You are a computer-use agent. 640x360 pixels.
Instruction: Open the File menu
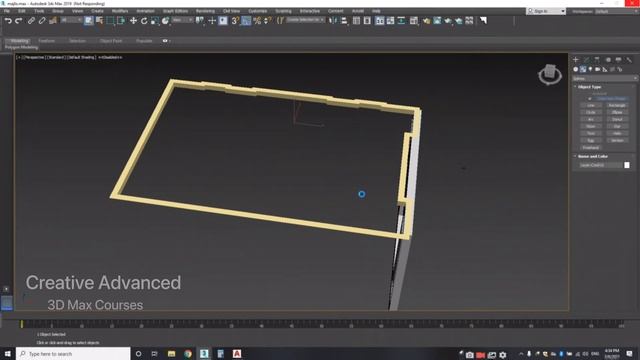[x=7, y=11]
